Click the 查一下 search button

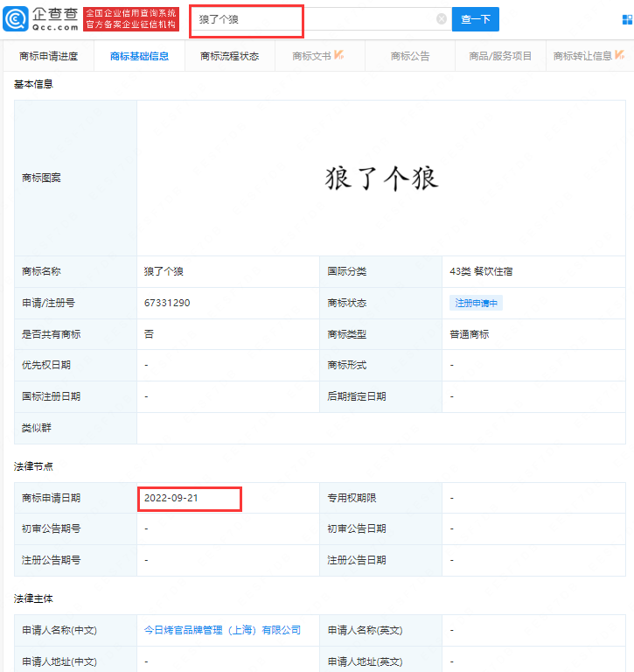click(x=475, y=19)
